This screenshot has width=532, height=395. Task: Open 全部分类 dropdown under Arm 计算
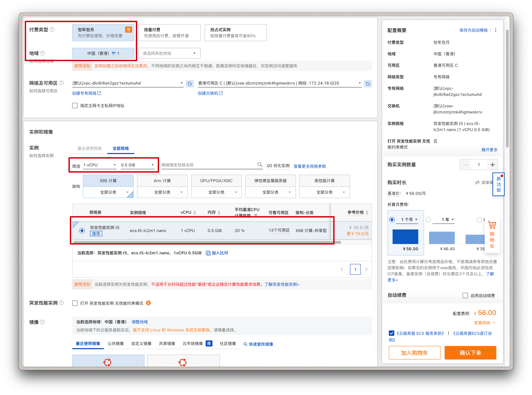(x=162, y=192)
